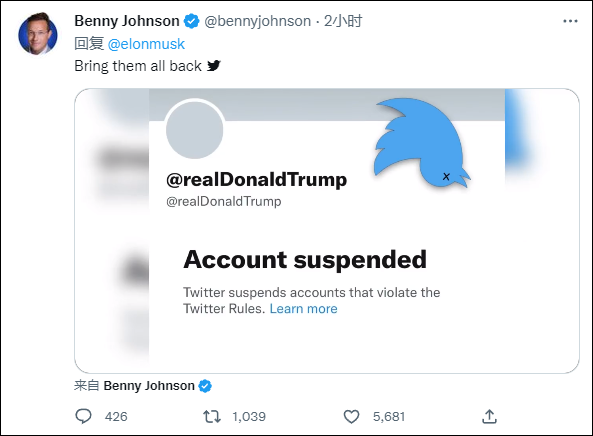Open the @bennyjohnson handle
The width and height of the screenshot is (593, 436).
258,21
